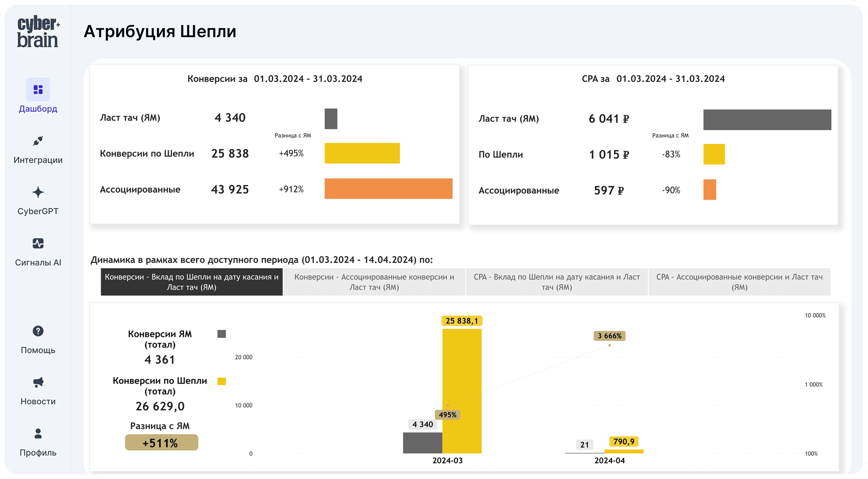
Task: Switch to CPA - Ассоциированные конверсии tab
Action: 739,282
